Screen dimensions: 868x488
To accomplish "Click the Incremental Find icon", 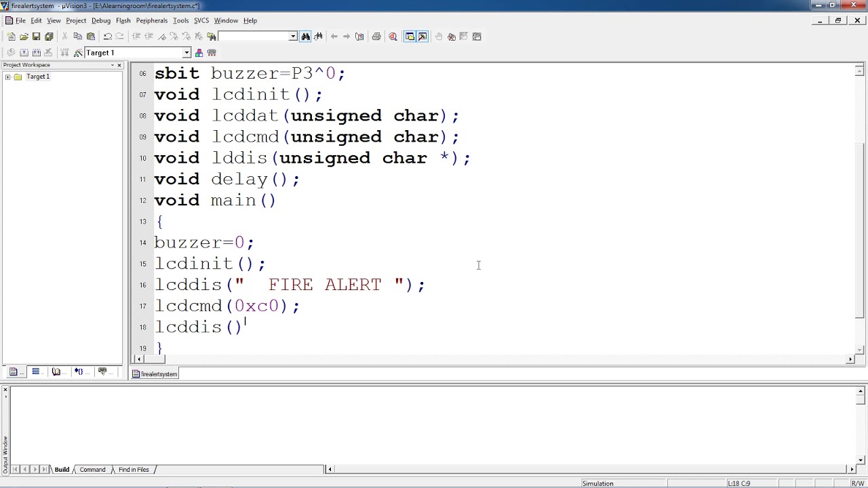I will [318, 37].
